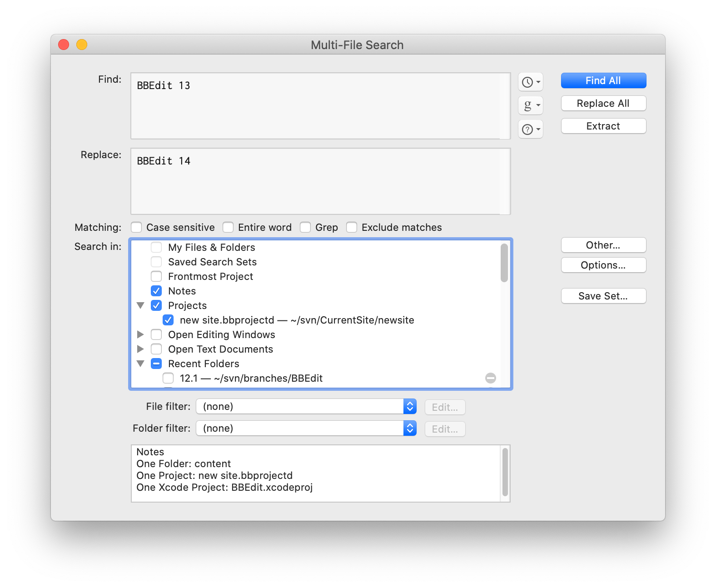
Task: Enable the Case sensitive option
Action: coord(136,227)
